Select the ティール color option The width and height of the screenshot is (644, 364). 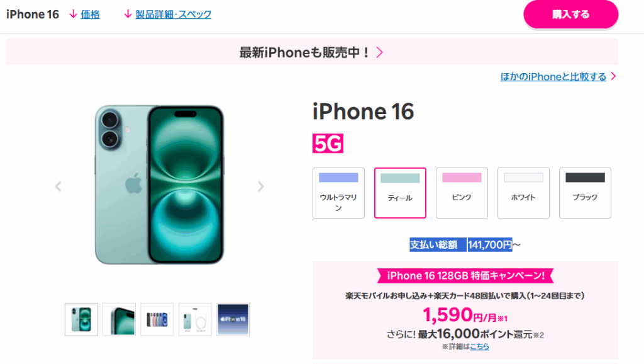coord(400,193)
